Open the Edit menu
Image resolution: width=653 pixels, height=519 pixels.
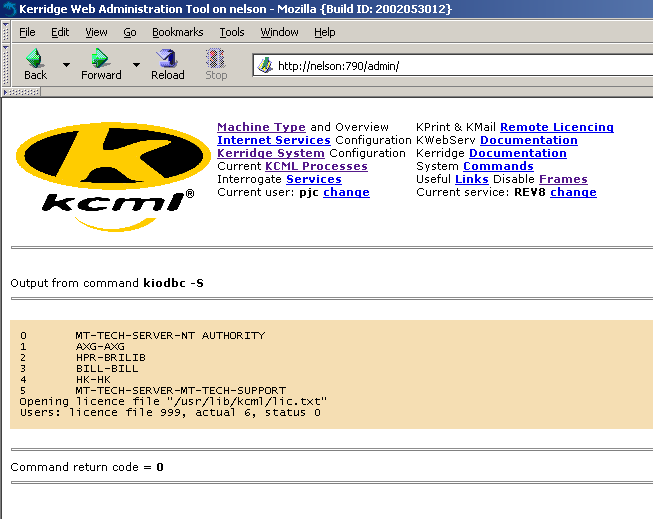click(x=60, y=32)
